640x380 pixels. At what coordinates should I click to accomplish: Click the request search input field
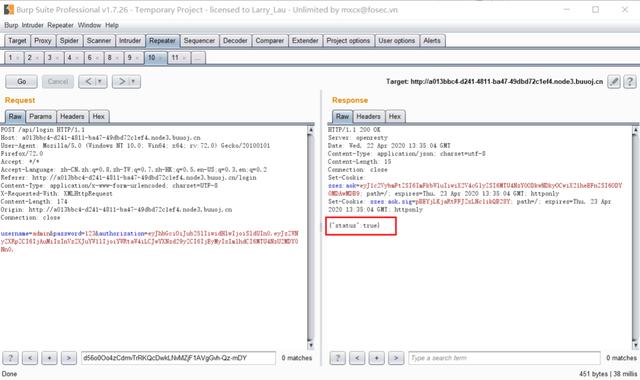click(x=178, y=358)
